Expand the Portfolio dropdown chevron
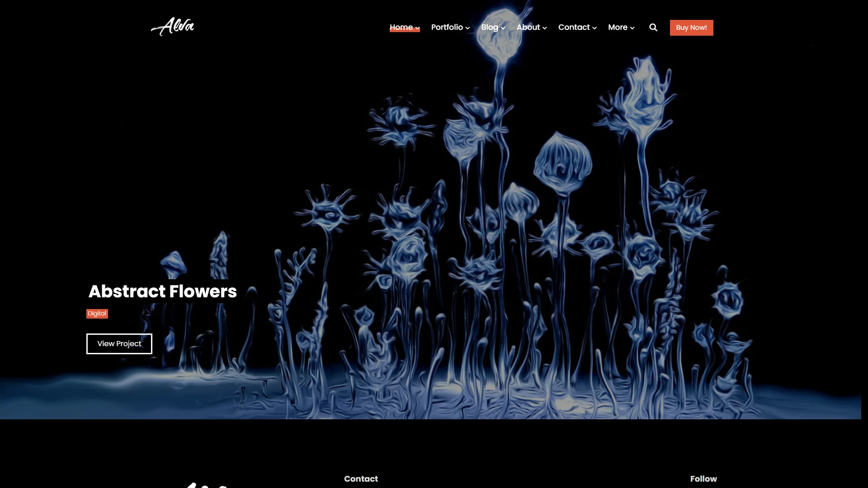Image resolution: width=868 pixels, height=488 pixels. tap(467, 28)
